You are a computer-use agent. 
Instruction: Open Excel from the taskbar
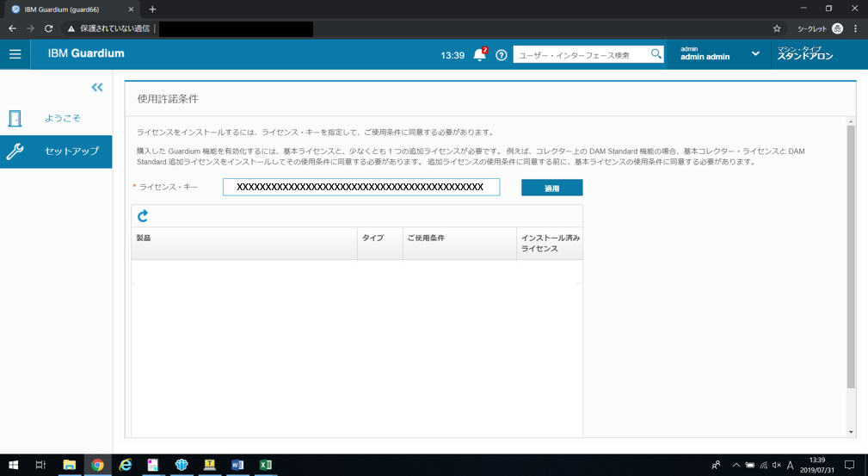click(266, 465)
